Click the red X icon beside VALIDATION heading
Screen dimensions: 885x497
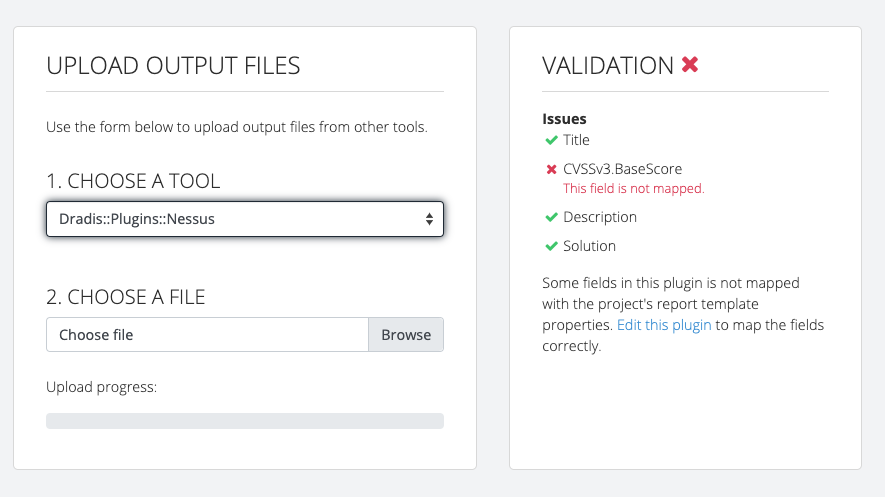click(690, 65)
